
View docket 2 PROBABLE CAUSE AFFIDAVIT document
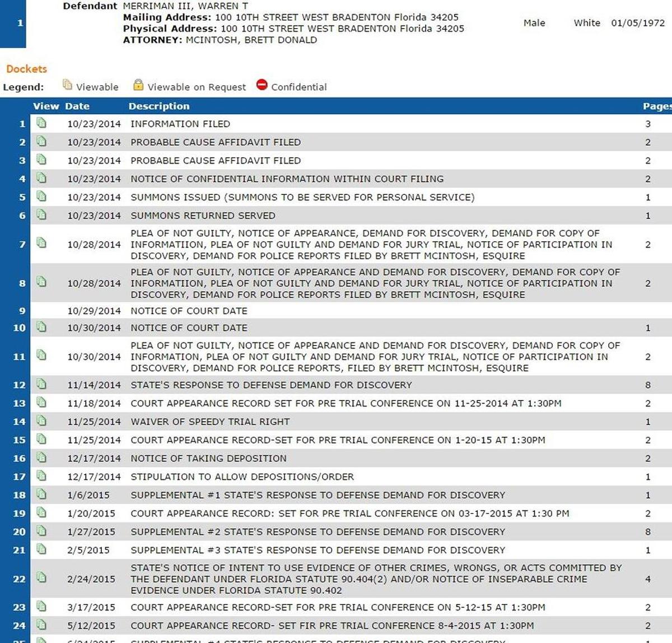coord(41,141)
